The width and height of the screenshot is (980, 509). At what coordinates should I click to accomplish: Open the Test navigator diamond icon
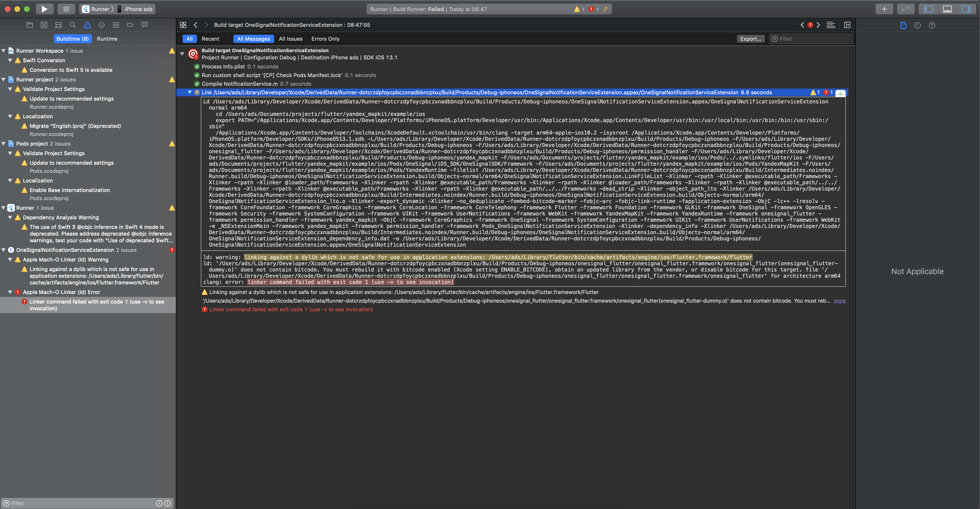point(102,25)
